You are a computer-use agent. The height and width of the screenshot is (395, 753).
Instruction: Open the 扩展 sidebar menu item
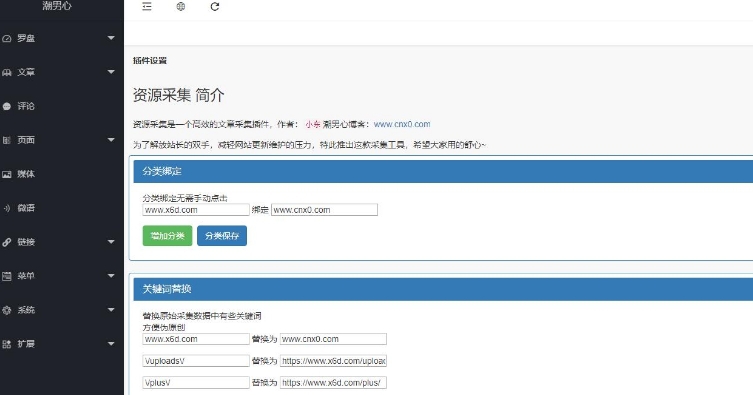pos(61,344)
